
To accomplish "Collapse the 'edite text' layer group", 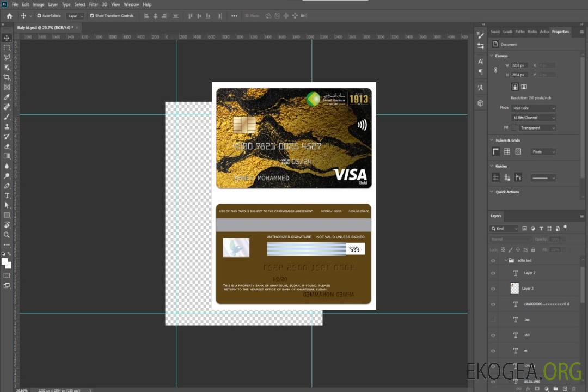I will tap(506, 260).
